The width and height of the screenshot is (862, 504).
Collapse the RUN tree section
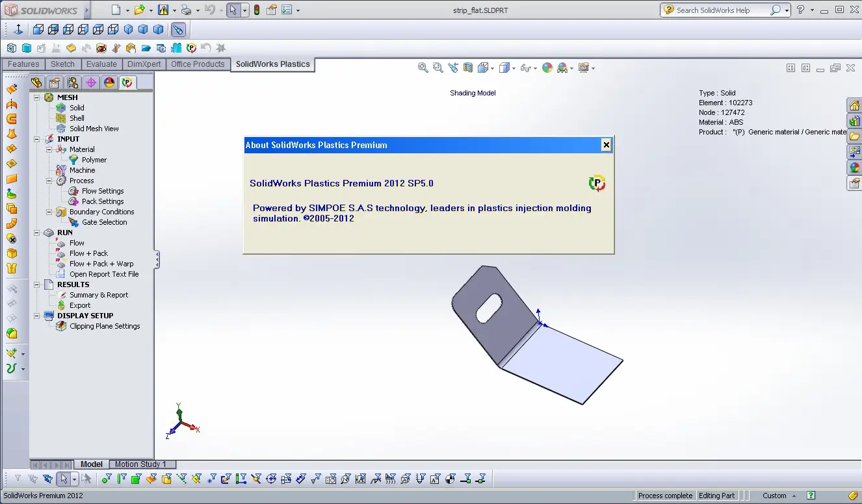point(37,233)
